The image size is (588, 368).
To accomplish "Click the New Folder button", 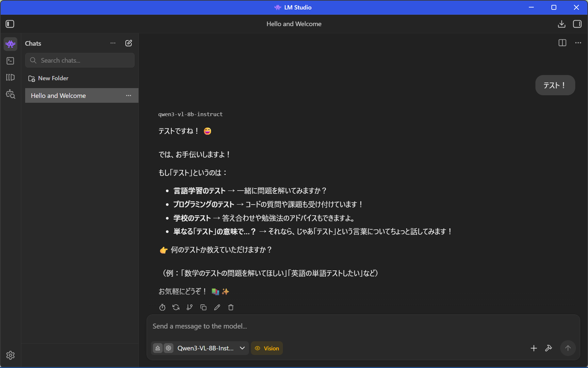I will pyautogui.click(x=48, y=78).
